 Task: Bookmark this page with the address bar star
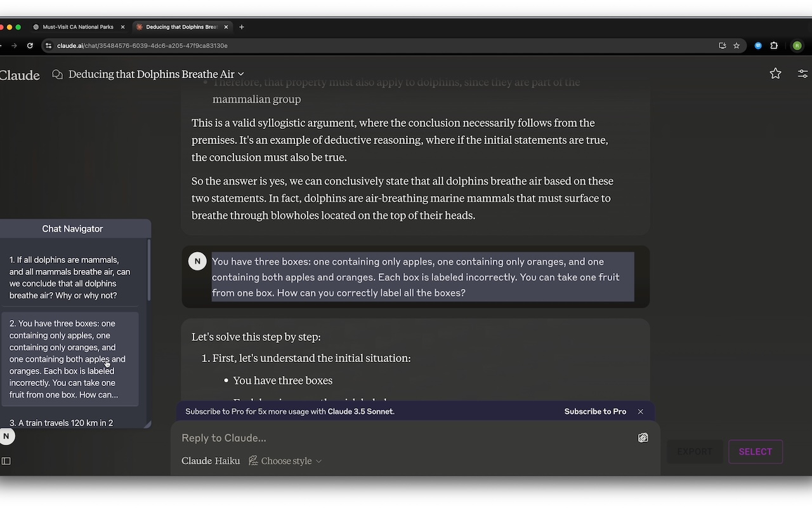click(736, 46)
